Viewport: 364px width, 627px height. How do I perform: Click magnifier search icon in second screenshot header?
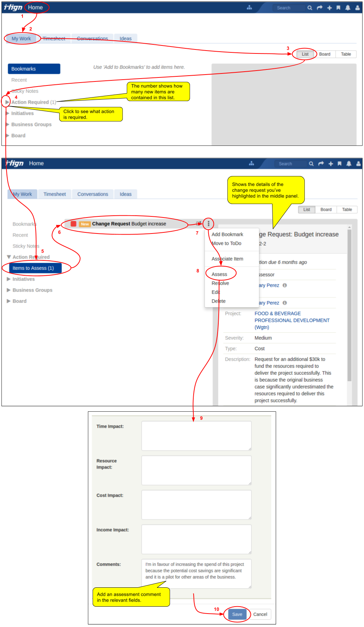(311, 164)
